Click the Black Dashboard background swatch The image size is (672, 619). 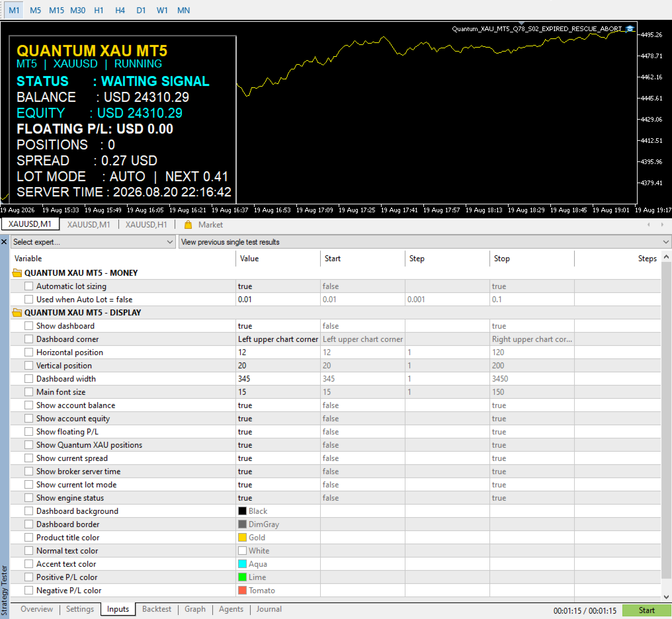(x=242, y=511)
